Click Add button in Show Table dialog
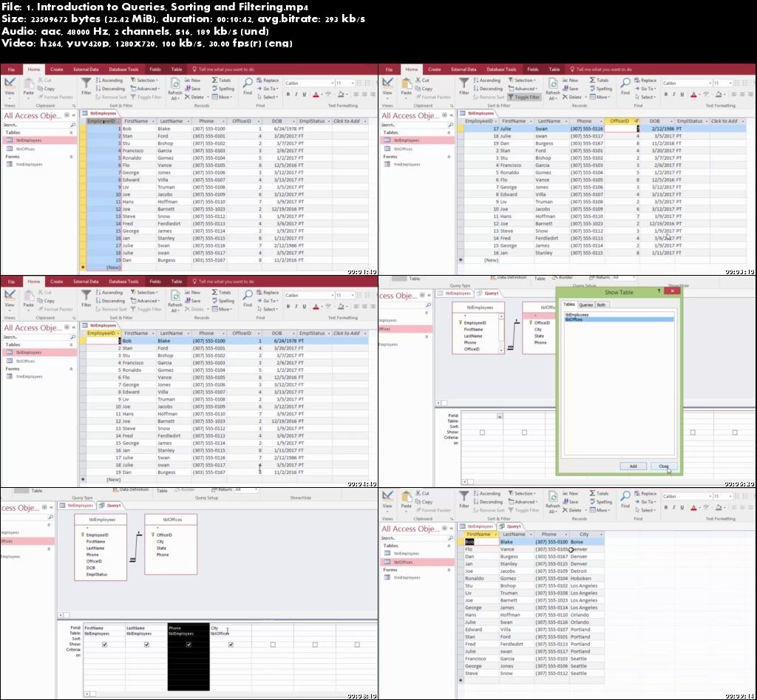 [633, 466]
